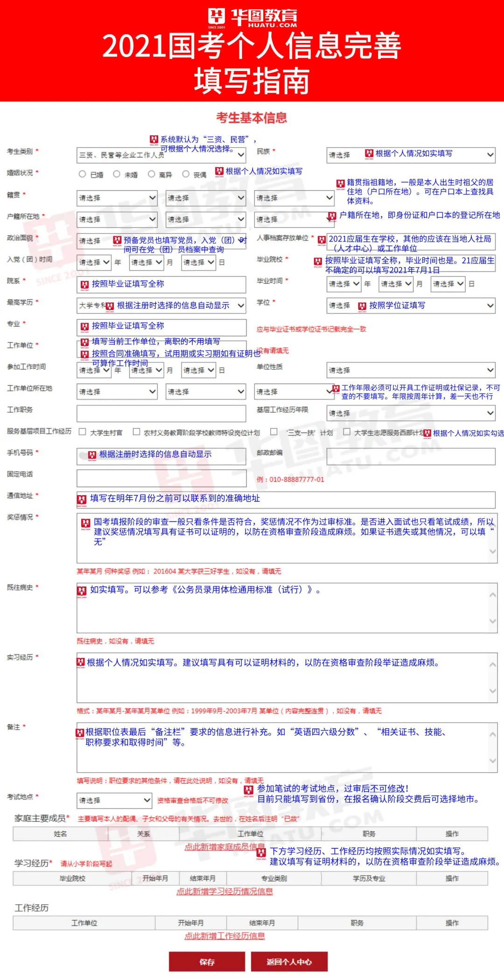This screenshot has width=504, height=980.
Task: Click the down scroll arrow in 既往病史 textbox
Action: (x=493, y=621)
